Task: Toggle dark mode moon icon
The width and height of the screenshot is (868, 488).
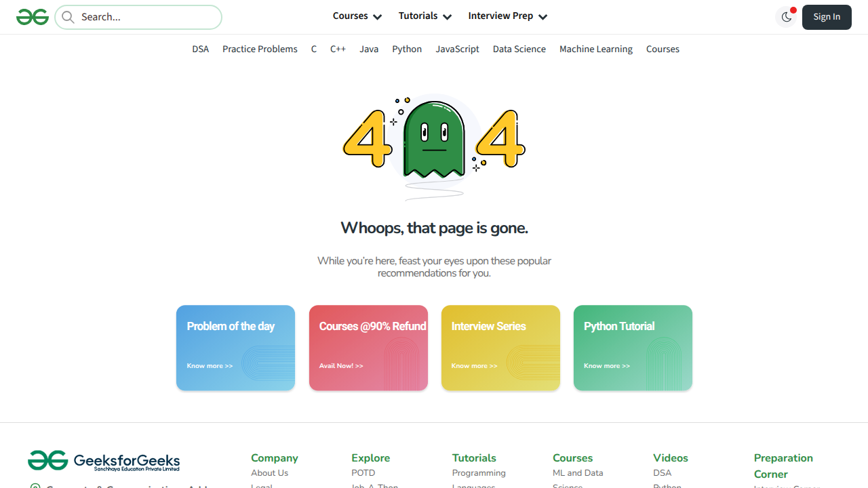Action: click(x=787, y=17)
